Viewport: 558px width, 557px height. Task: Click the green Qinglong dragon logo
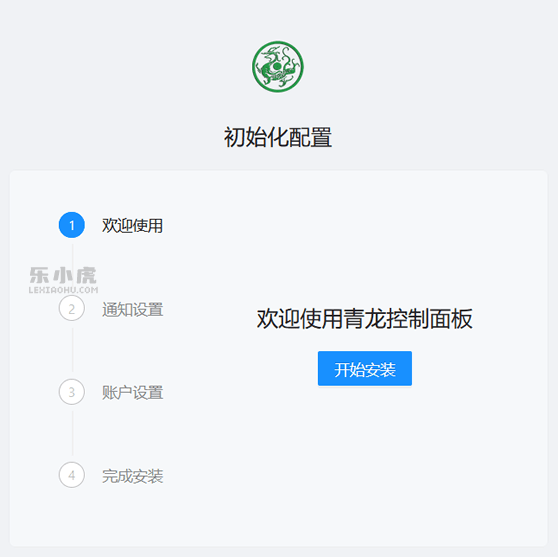tap(278, 67)
